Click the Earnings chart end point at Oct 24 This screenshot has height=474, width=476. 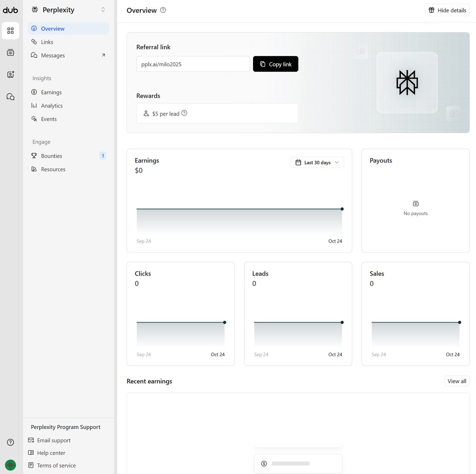pyautogui.click(x=342, y=209)
